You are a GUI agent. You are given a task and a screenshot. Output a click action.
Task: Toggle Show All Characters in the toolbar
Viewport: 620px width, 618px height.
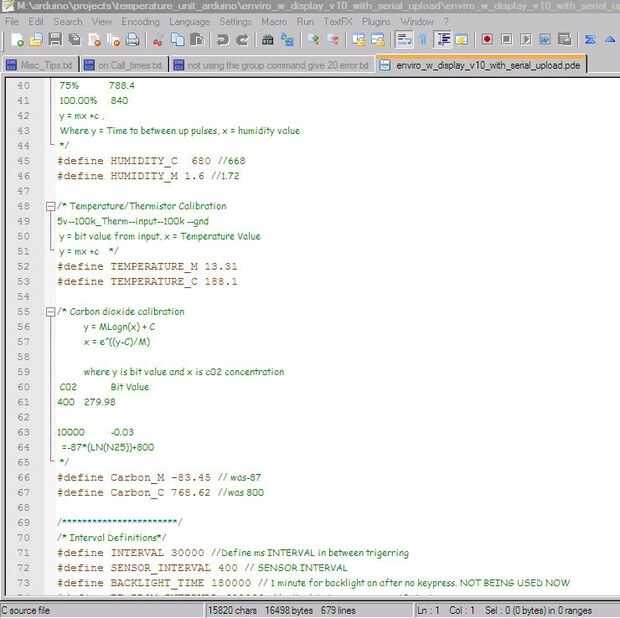click(x=423, y=40)
